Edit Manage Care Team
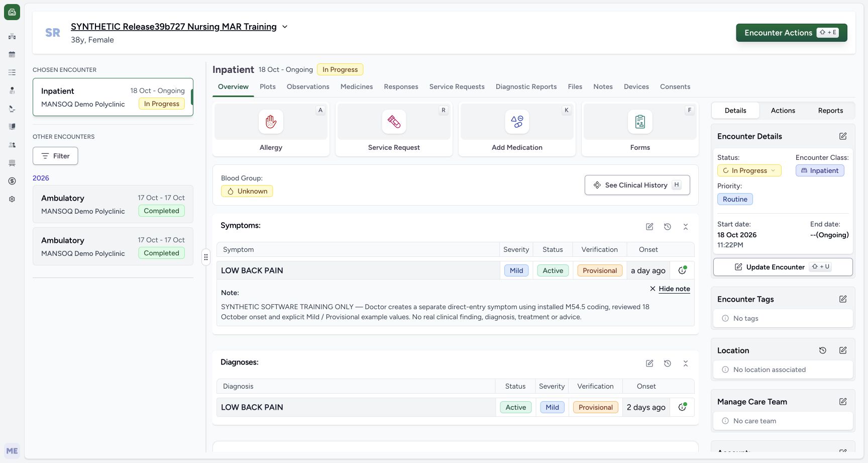Viewport: 868px width, 463px height. pos(843,402)
